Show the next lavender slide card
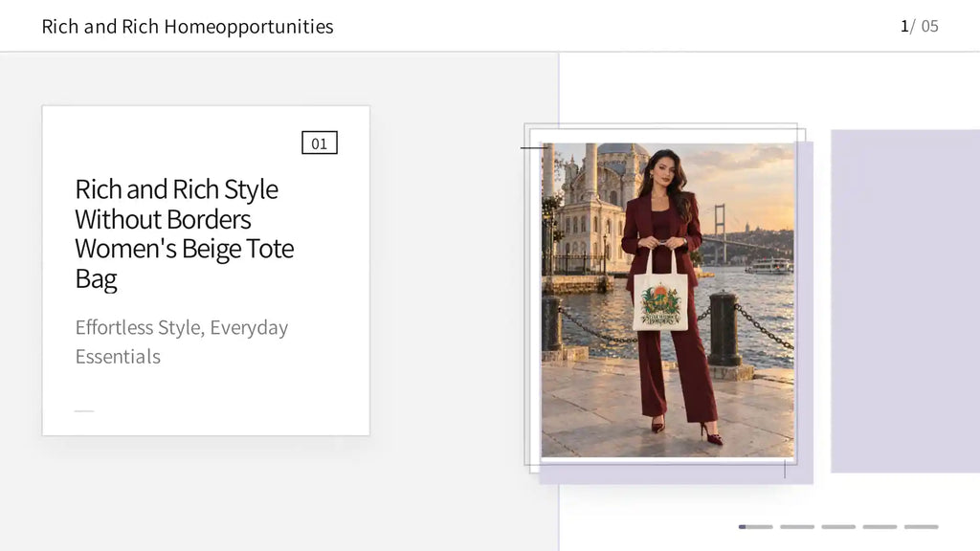Image resolution: width=980 pixels, height=551 pixels. point(905,301)
